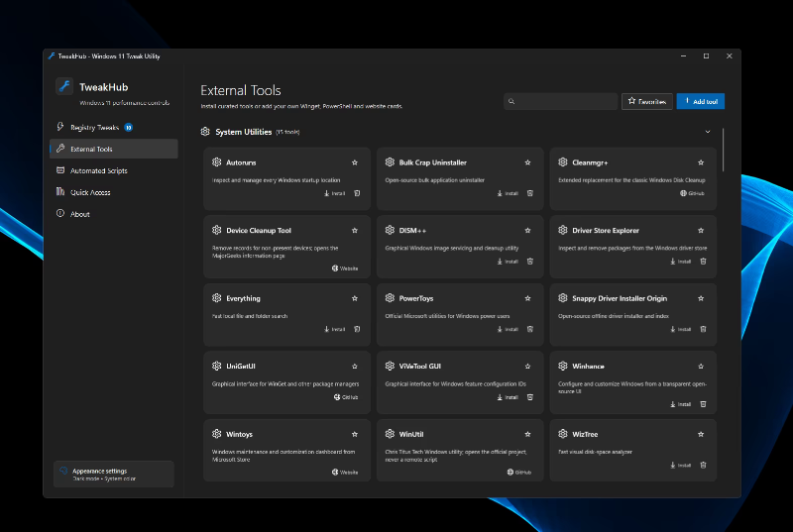Image resolution: width=793 pixels, height=532 pixels.
Task: Click the trash icon on Bulk Crap Uninstaller
Action: (x=530, y=193)
